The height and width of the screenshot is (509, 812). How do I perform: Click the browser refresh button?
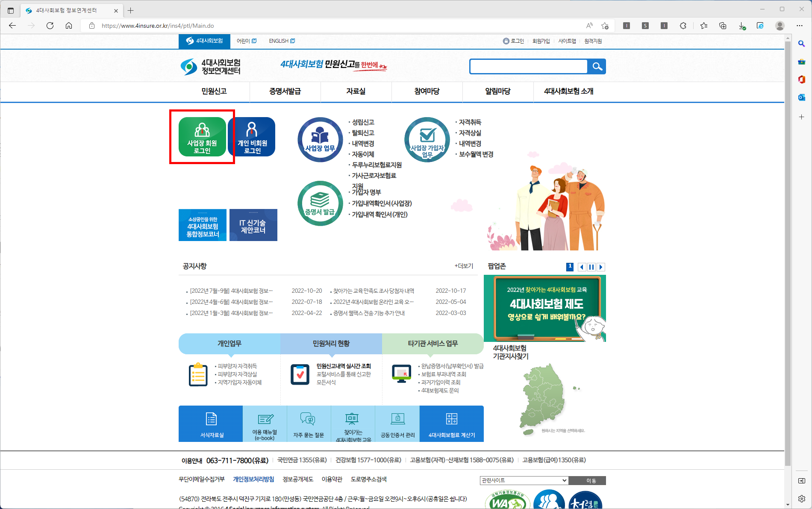pos(50,26)
